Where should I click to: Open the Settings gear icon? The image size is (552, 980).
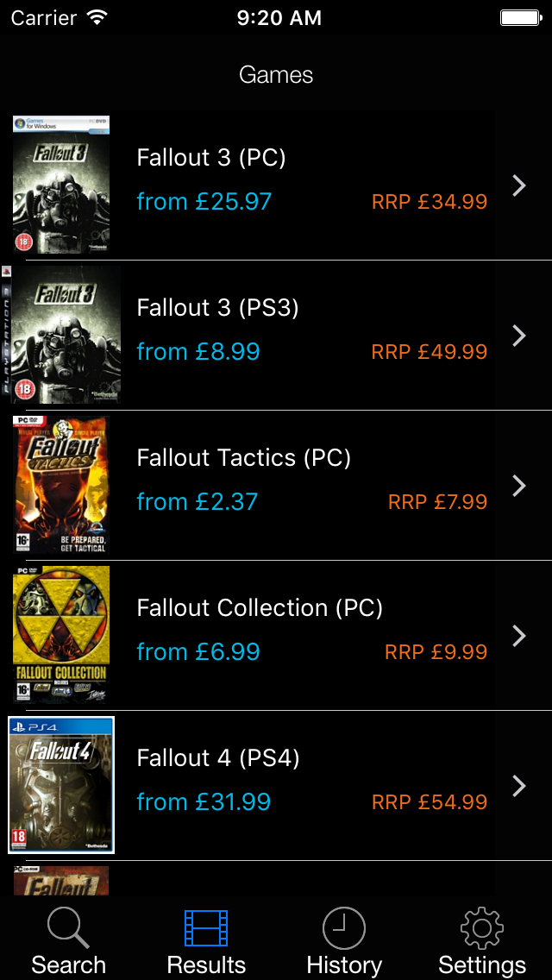[482, 927]
